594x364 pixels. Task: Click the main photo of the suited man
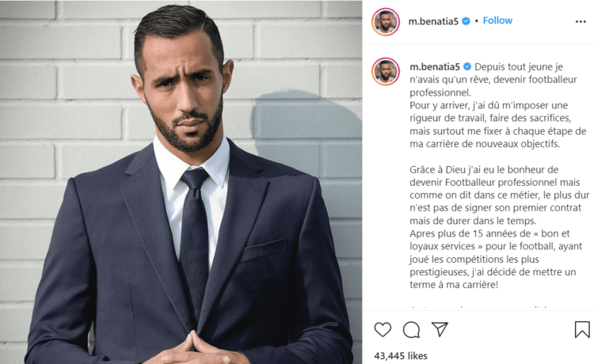click(x=181, y=182)
